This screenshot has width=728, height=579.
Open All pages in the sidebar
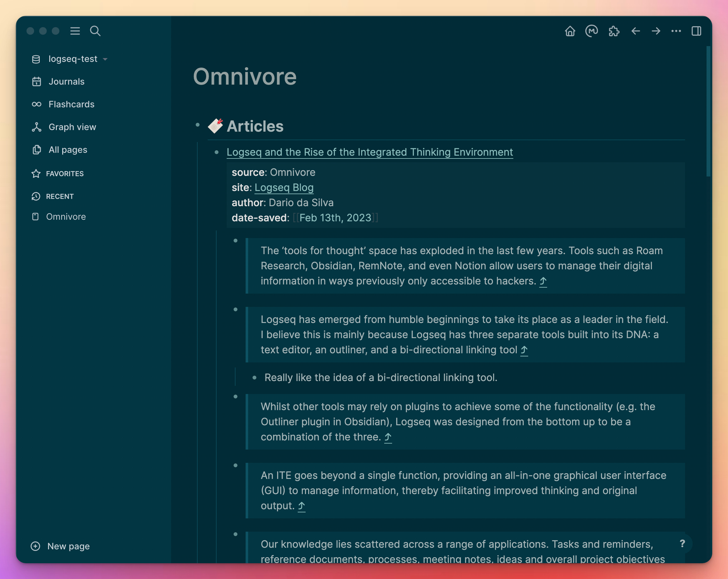[68, 150]
